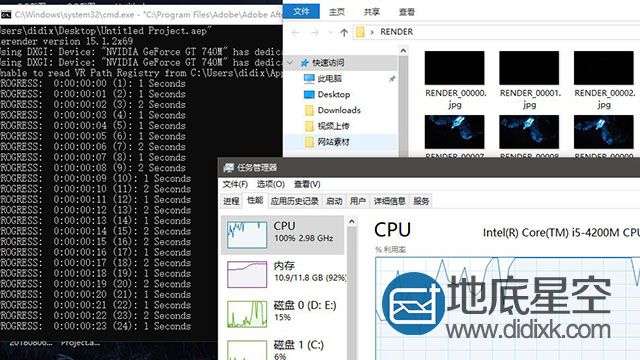Image resolution: width=640 pixels, height=360 pixels.
Task: Click the 内存 mini graph
Action: pos(247,274)
